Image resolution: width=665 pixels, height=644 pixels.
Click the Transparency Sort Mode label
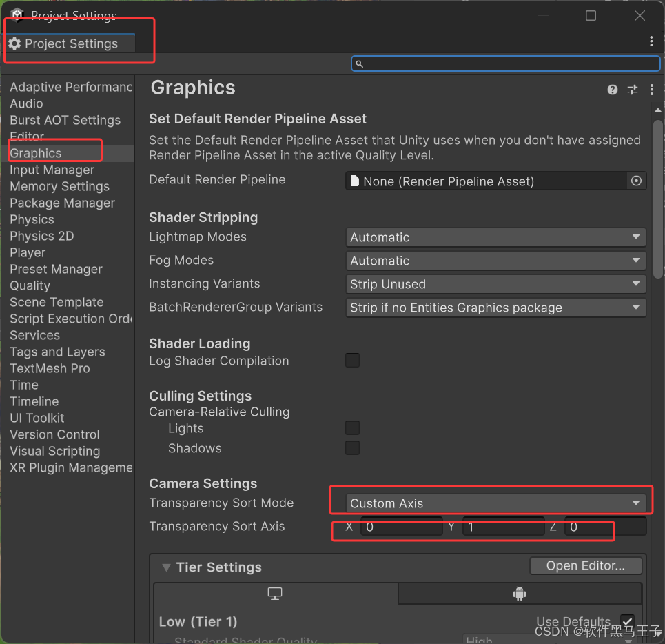coord(221,503)
